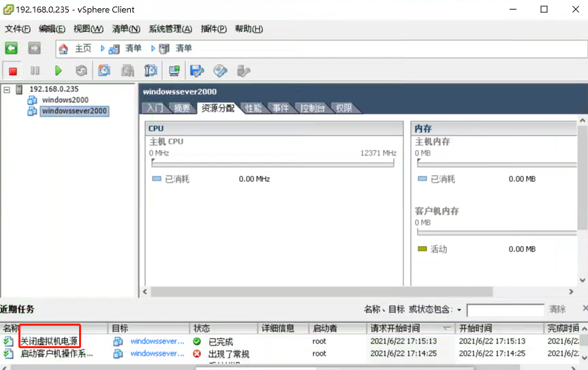Open the snapshot manager toolbar icon
This screenshot has width=588, height=370.
[x=151, y=70]
